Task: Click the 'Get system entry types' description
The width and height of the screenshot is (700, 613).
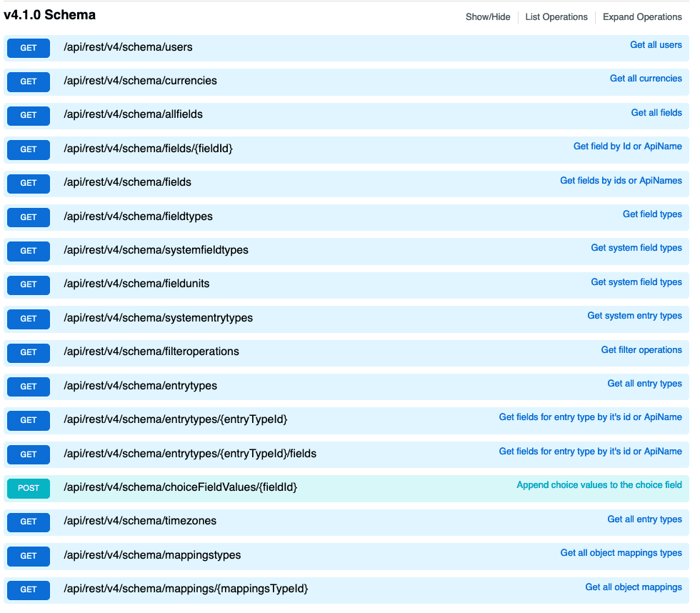Action: pos(634,315)
